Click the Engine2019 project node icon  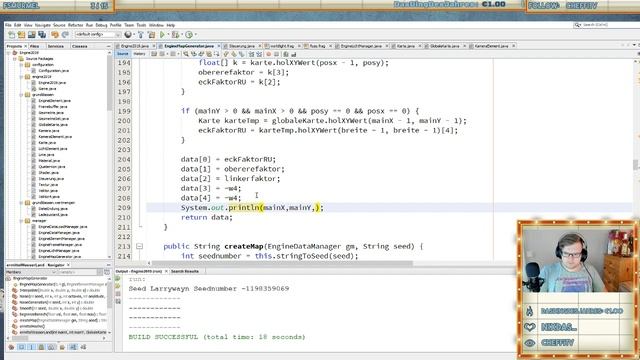tap(15, 53)
